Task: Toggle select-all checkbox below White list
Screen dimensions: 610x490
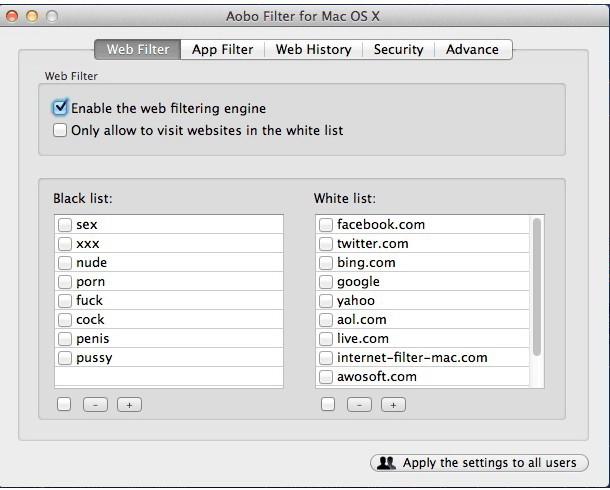Action: pos(327,405)
